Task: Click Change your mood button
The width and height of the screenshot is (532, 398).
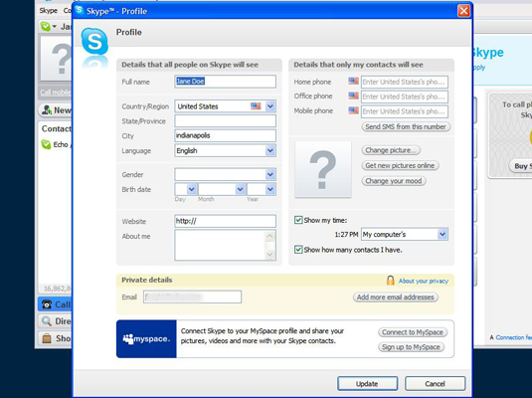Action: point(394,181)
